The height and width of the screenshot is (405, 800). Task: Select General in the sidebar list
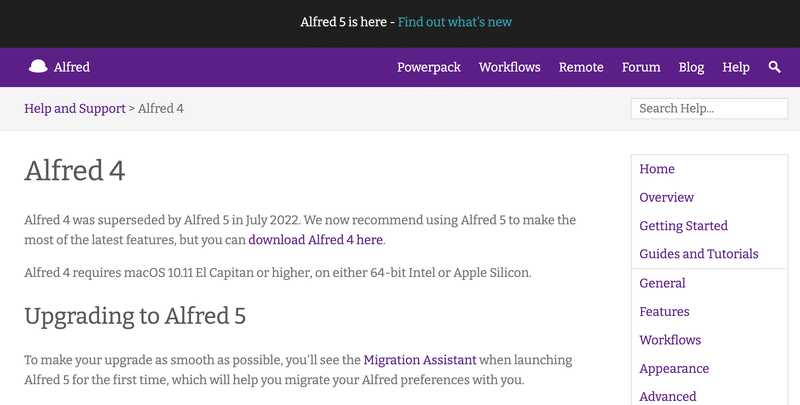(662, 283)
